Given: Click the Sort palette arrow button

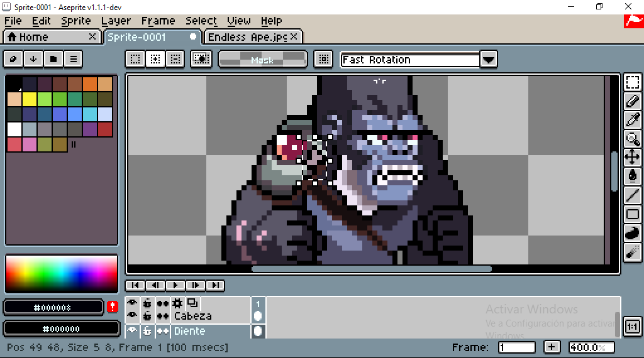Looking at the screenshot, I should point(33,59).
